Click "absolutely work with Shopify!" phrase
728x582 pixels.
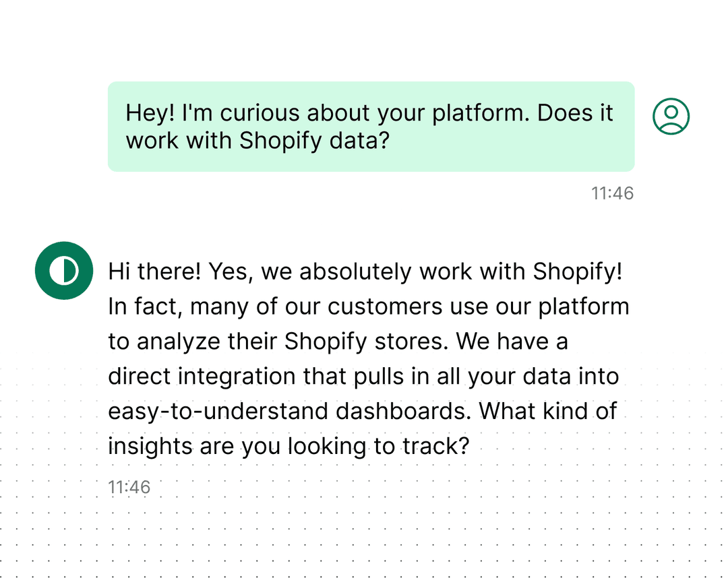coord(461,271)
